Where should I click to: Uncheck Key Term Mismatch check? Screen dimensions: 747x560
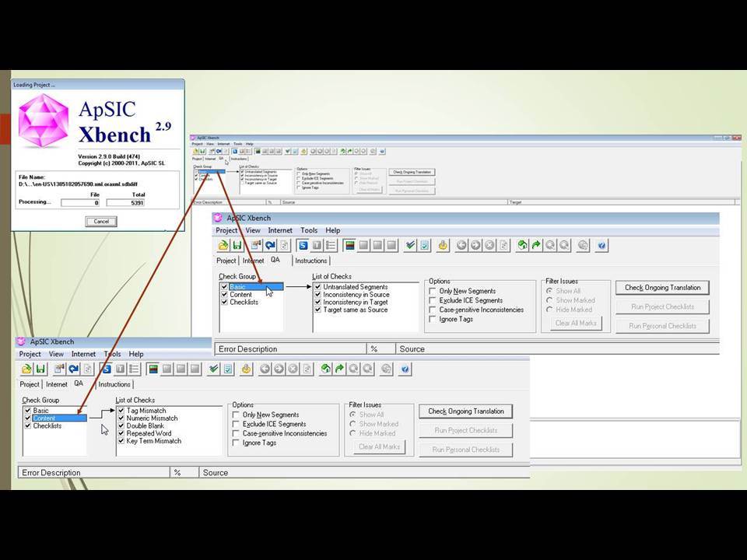[x=121, y=441]
